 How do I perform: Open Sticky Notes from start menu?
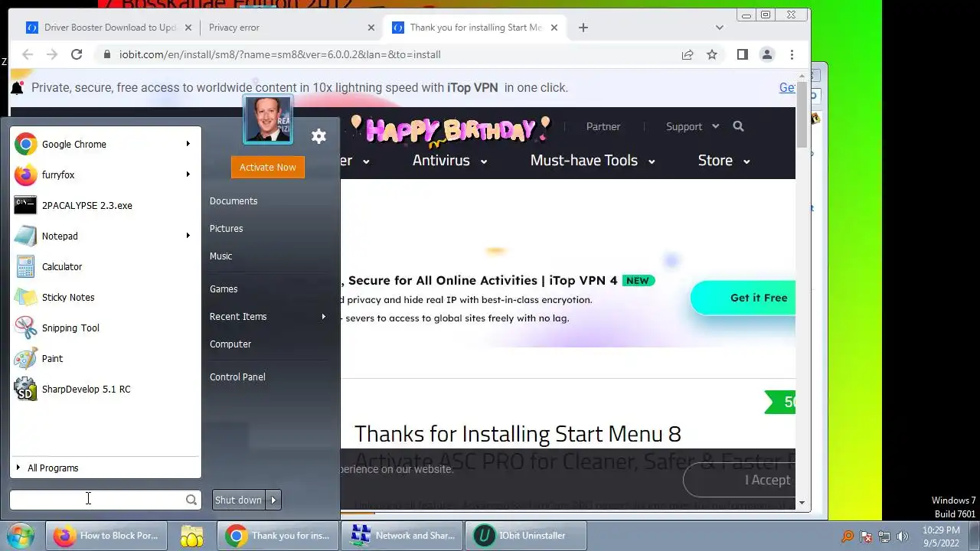(x=105, y=297)
